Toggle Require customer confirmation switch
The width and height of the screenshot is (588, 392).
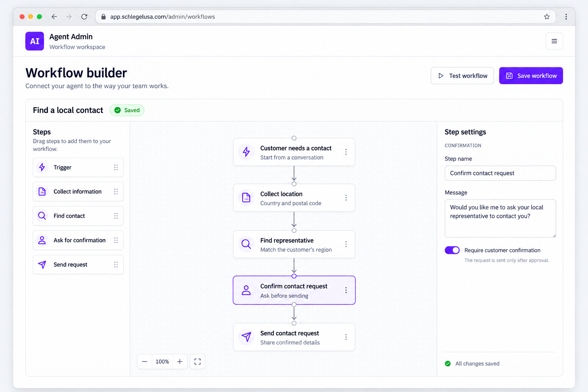click(x=452, y=250)
